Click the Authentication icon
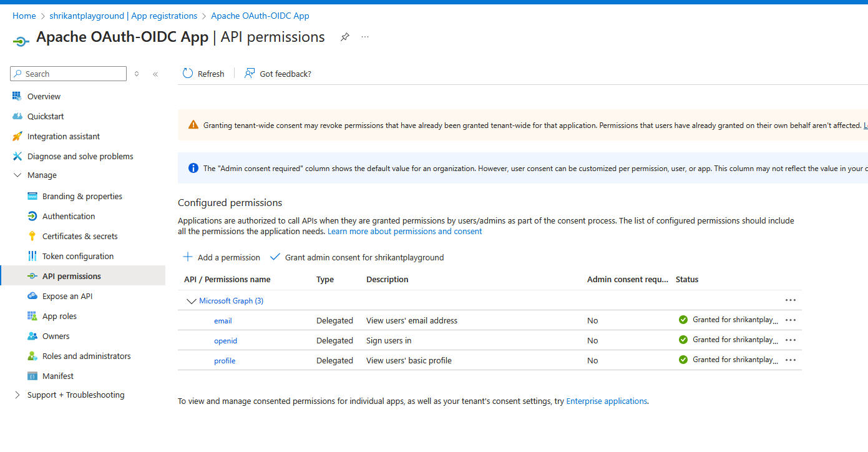The height and width of the screenshot is (452, 868). coord(32,216)
